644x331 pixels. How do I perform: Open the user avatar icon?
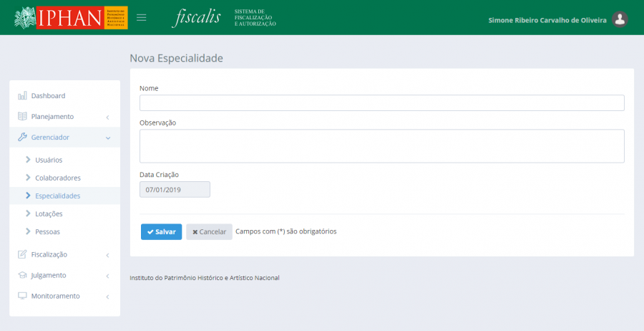tap(620, 20)
